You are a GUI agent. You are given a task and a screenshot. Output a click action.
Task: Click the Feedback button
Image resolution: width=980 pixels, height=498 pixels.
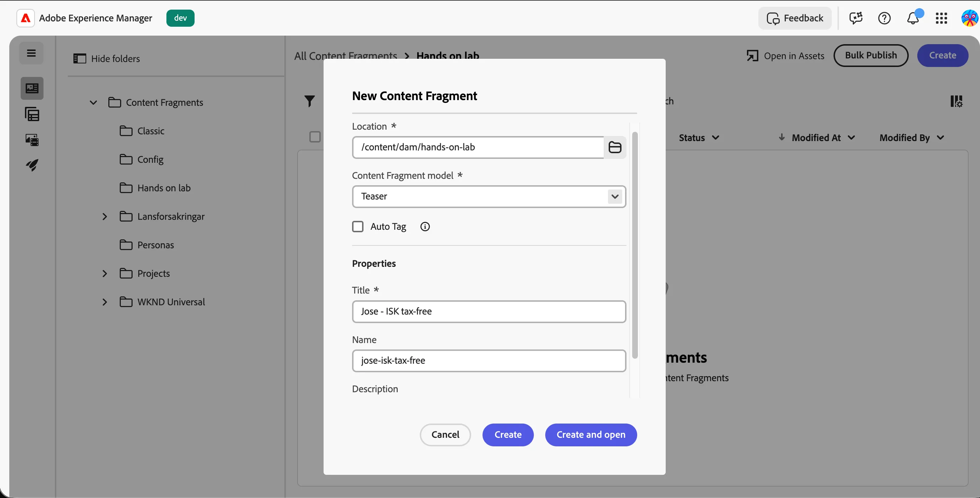795,18
